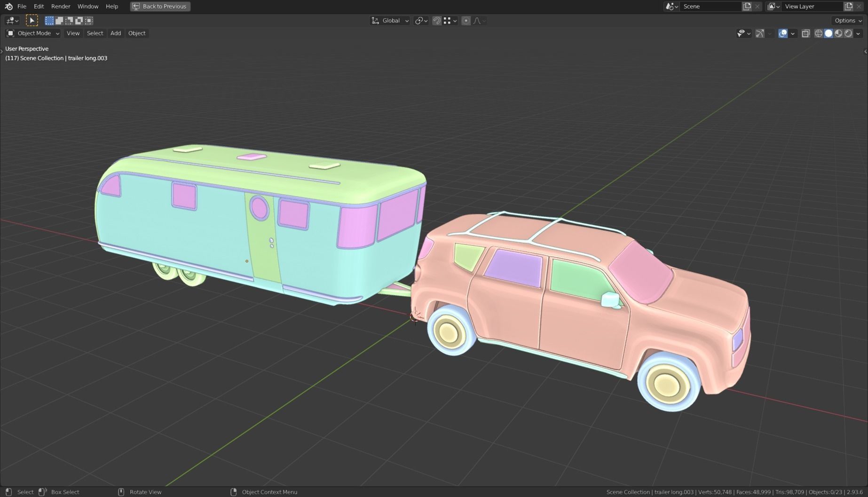Click the View Layer name field
Screen dimensions: 868x497
(x=812, y=6)
